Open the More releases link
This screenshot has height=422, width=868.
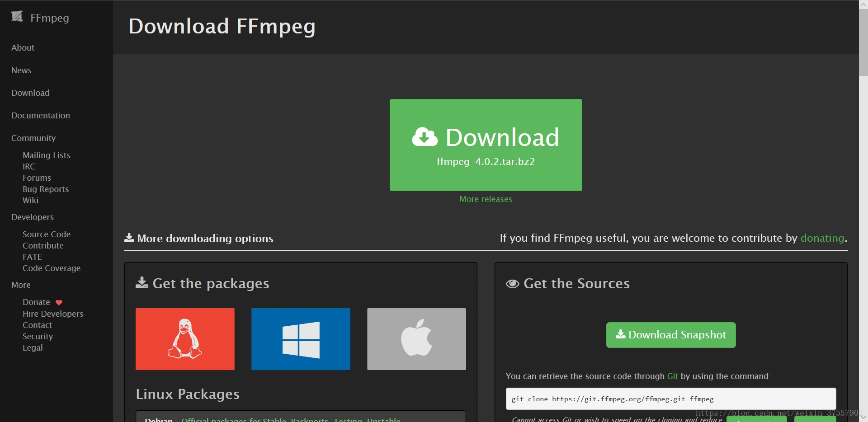pyautogui.click(x=486, y=199)
